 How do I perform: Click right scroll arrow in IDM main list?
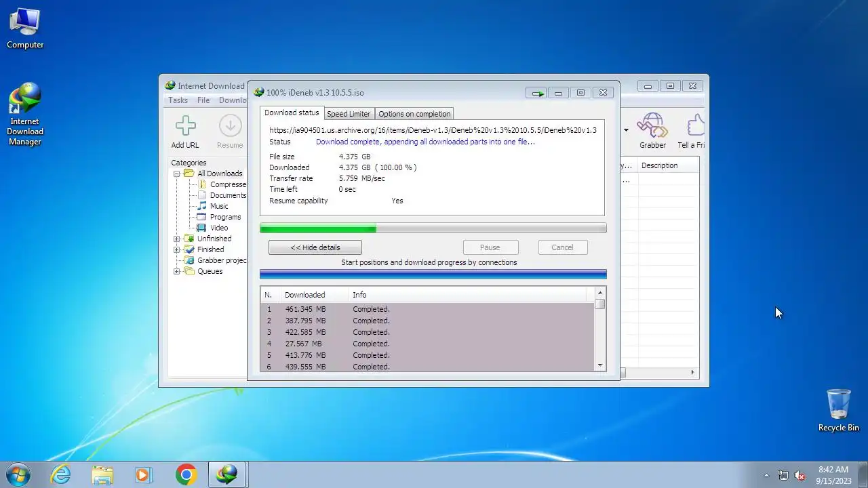coord(692,372)
